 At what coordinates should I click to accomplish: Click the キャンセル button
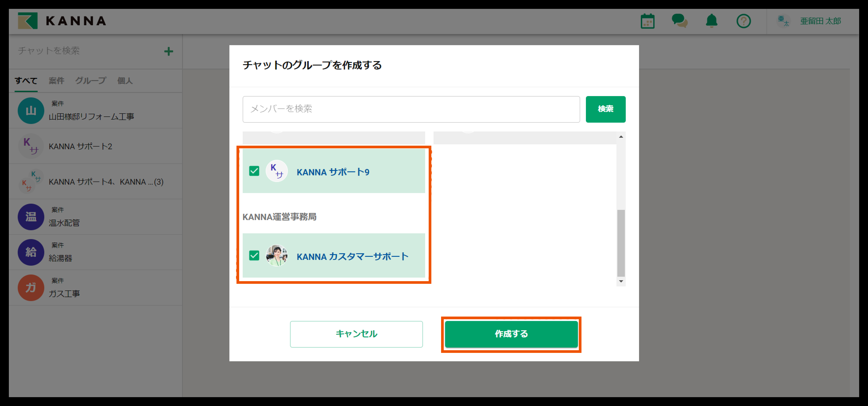[356, 334]
